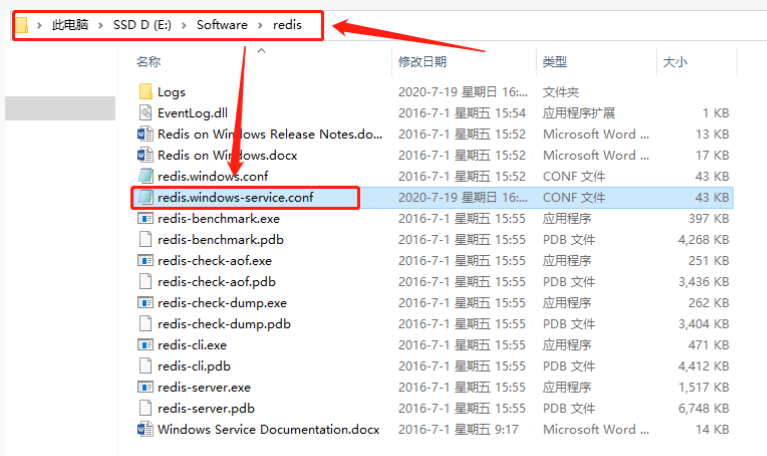Click the redis-benchmark.exe application icon
The width and height of the screenshot is (767, 456).
click(x=145, y=218)
